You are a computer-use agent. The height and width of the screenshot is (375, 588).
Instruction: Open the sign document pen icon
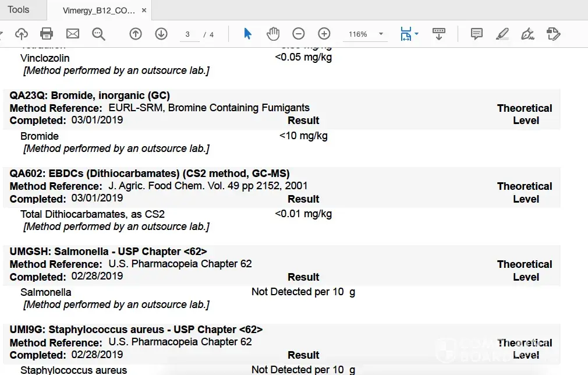click(x=528, y=34)
